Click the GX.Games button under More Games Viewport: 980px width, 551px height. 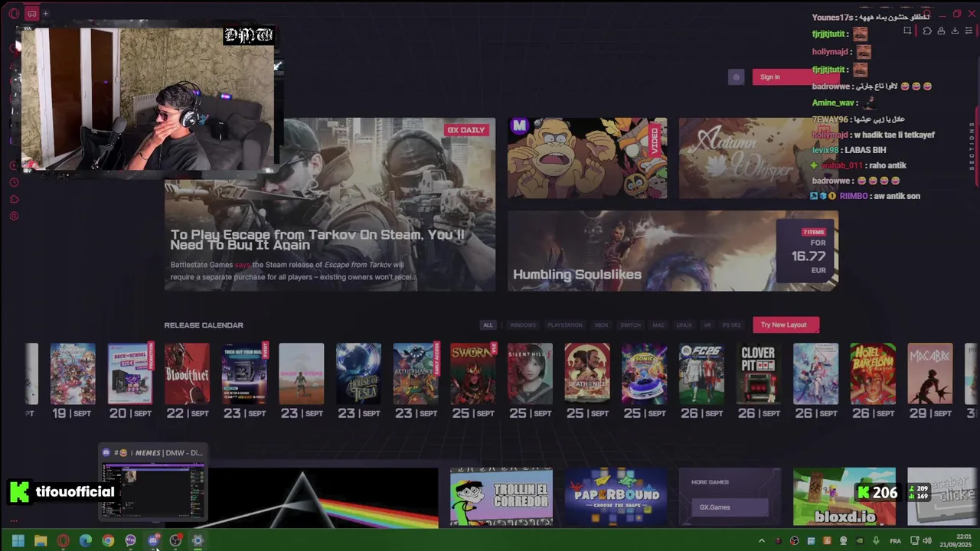pyautogui.click(x=730, y=507)
